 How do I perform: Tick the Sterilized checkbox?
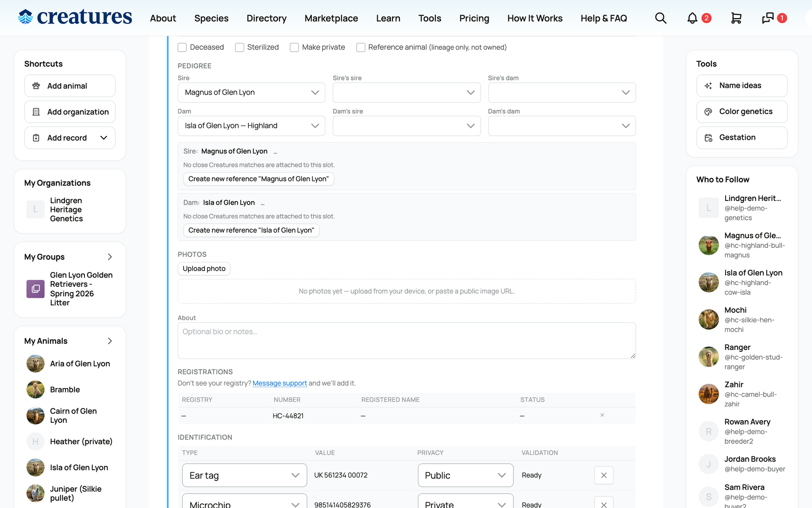239,48
